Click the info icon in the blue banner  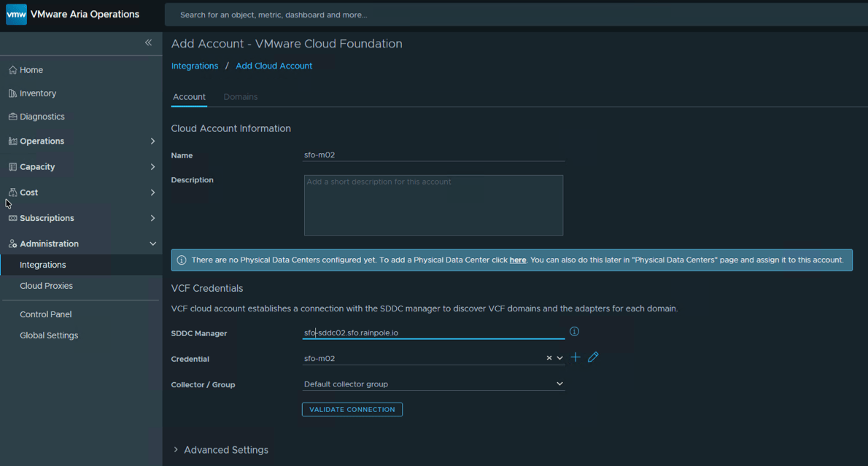(182, 260)
